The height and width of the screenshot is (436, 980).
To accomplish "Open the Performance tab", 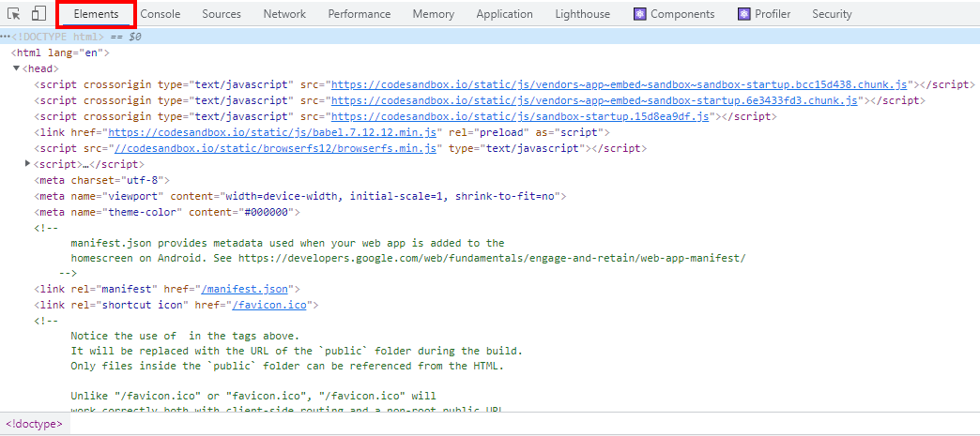I will tap(360, 14).
